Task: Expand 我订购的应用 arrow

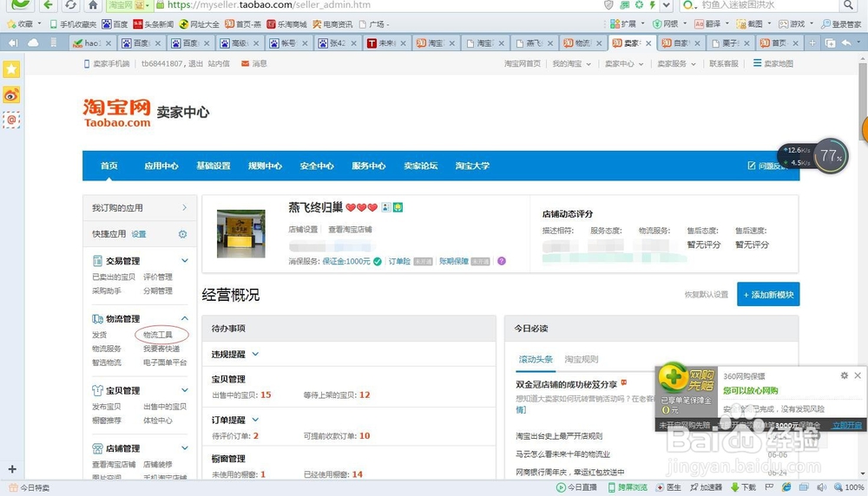Action: point(184,208)
